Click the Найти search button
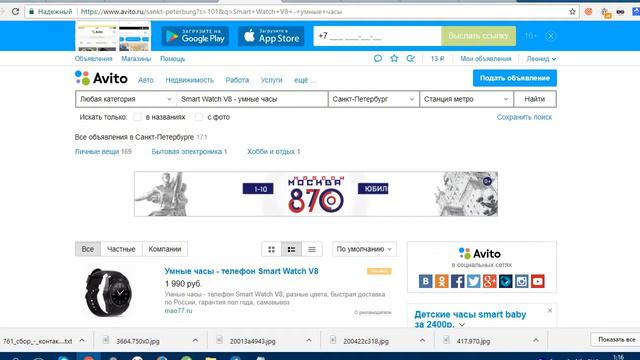Viewport: 640px width, 360px height. point(535,99)
